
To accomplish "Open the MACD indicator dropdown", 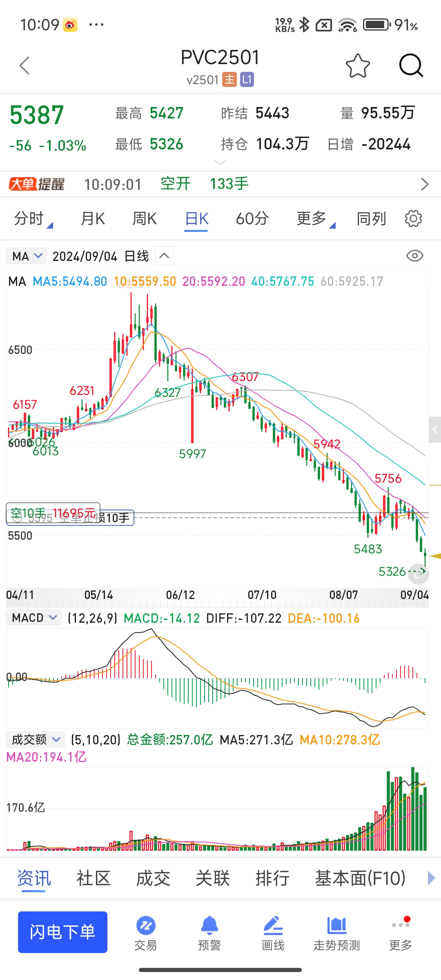I will coord(34,618).
